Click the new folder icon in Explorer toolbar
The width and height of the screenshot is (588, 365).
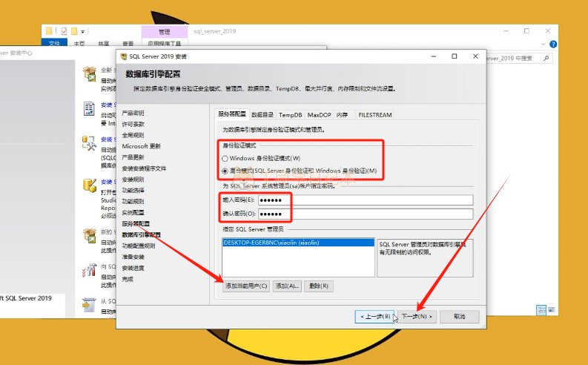74,30
